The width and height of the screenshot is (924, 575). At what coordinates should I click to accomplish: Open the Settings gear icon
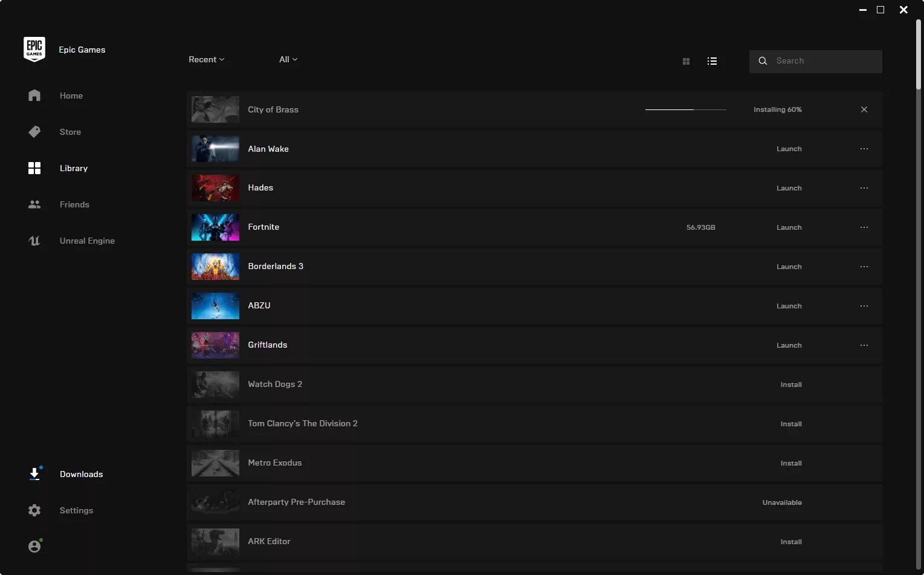(x=34, y=510)
